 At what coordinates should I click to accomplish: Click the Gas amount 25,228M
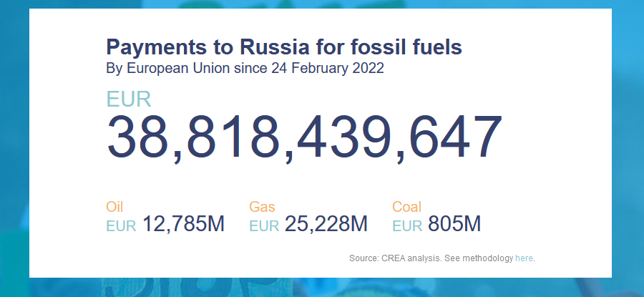(x=326, y=225)
